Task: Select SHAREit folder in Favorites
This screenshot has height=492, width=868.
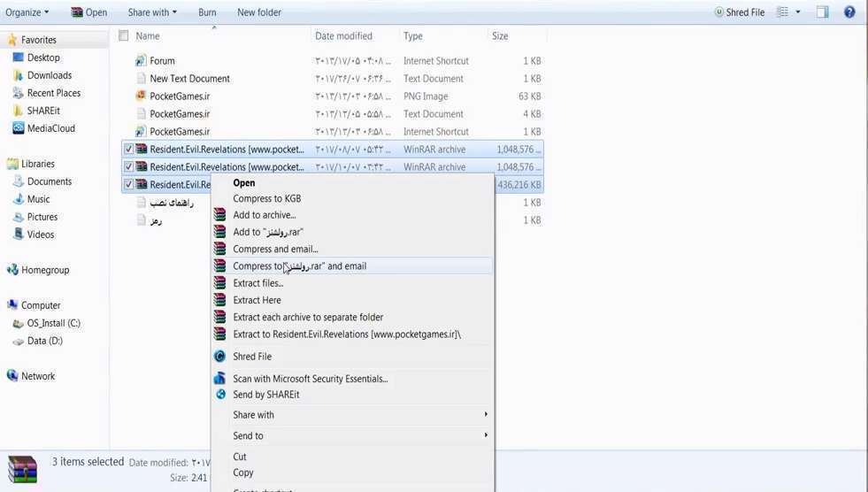Action: click(43, 111)
